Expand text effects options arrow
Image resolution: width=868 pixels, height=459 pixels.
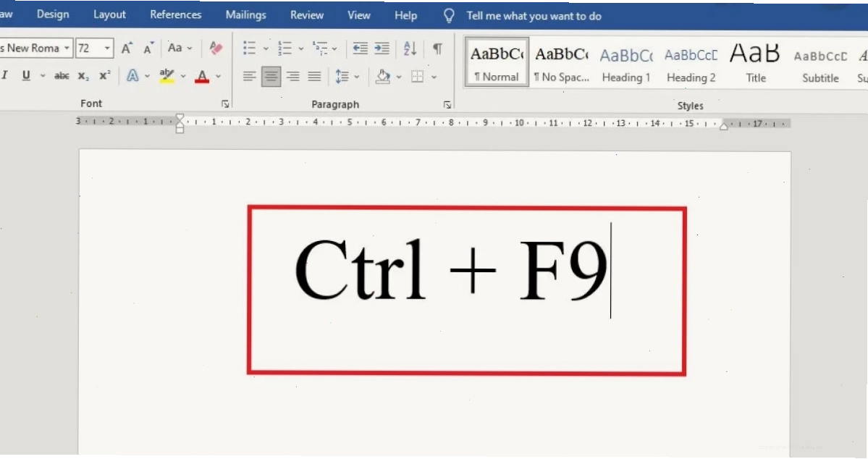click(147, 77)
